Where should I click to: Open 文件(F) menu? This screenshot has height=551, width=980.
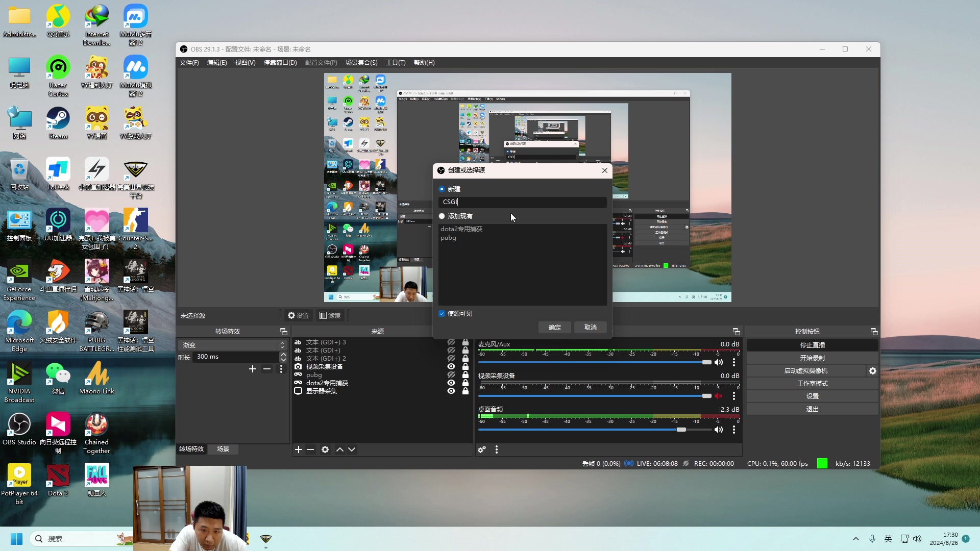tap(189, 63)
